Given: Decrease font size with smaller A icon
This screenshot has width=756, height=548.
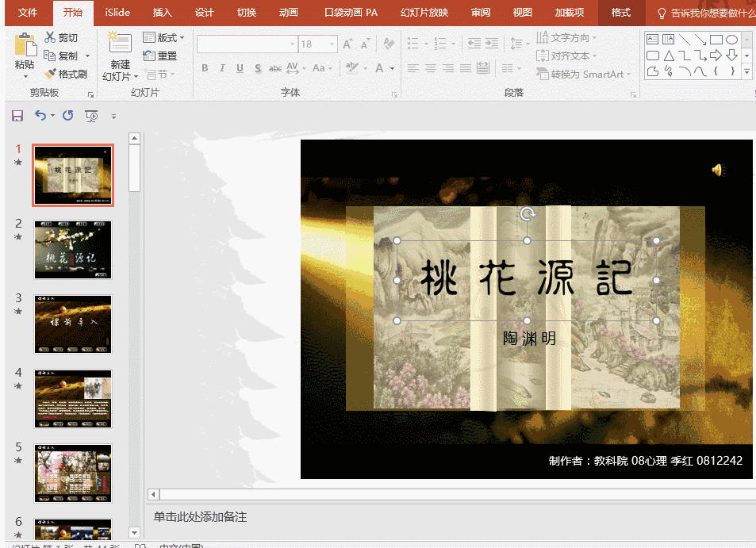Looking at the screenshot, I should (365, 44).
